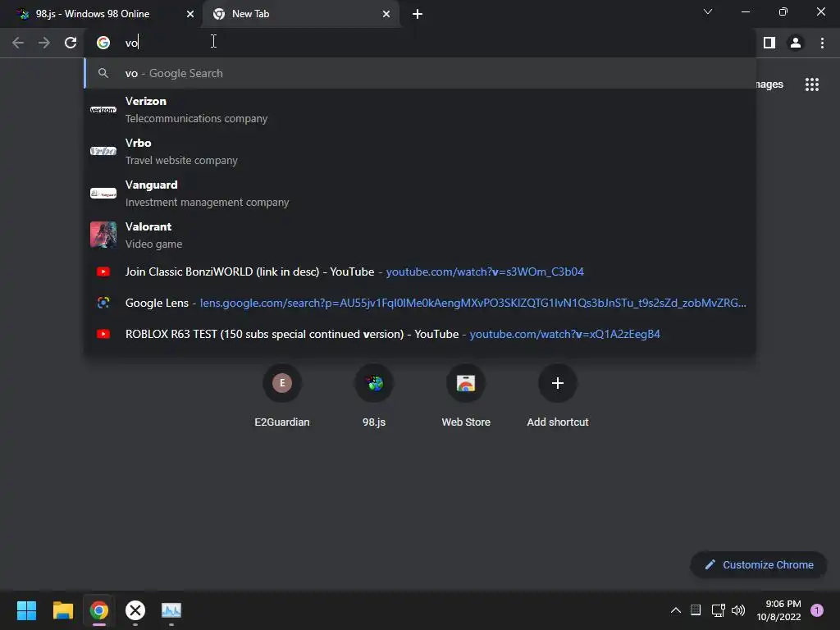The height and width of the screenshot is (630, 840).
Task: Open File Explorer from the taskbar
Action: coord(62,610)
